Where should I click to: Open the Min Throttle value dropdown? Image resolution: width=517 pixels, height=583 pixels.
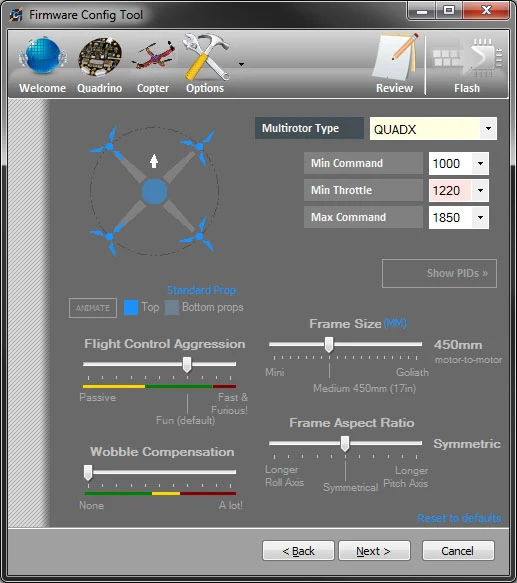point(480,190)
